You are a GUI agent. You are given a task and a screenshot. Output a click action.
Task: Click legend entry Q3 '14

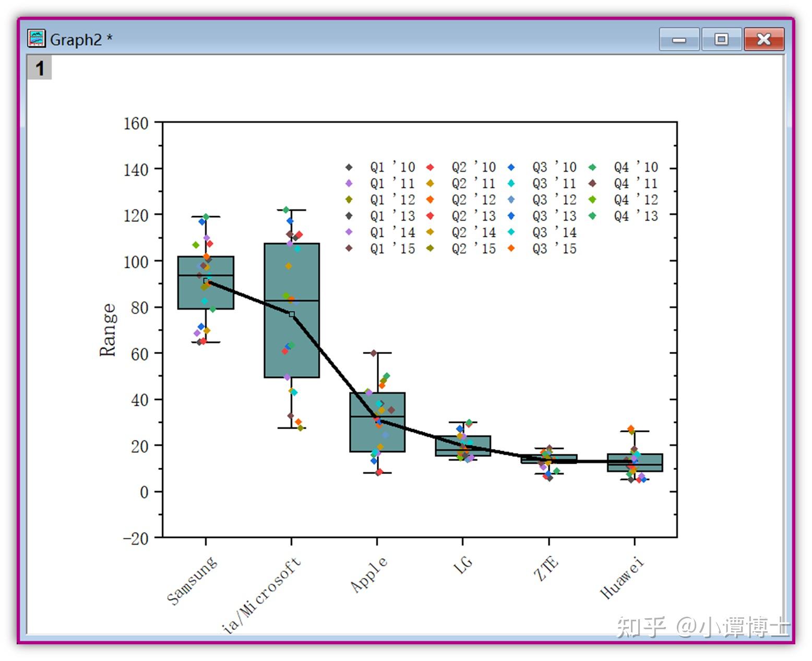543,232
